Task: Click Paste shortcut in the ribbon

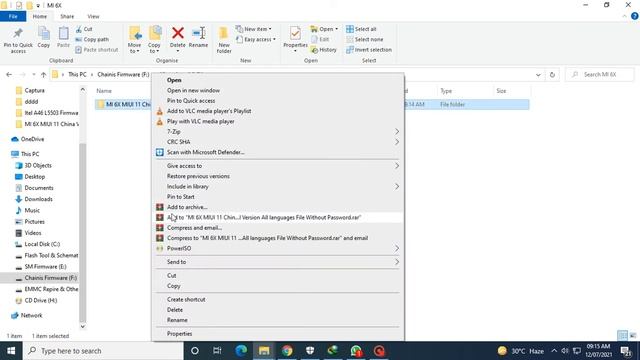Action: (97, 50)
